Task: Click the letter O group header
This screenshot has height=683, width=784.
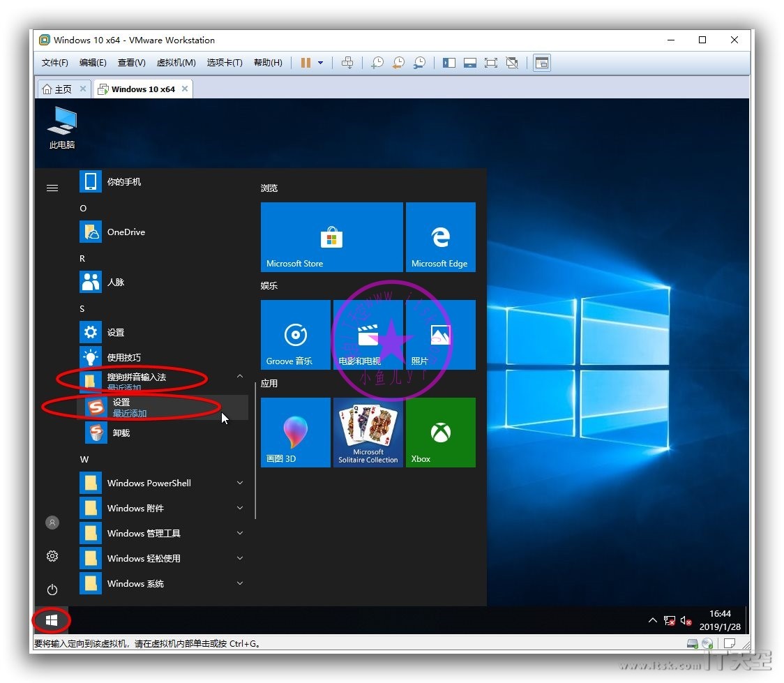Action: pyautogui.click(x=83, y=209)
